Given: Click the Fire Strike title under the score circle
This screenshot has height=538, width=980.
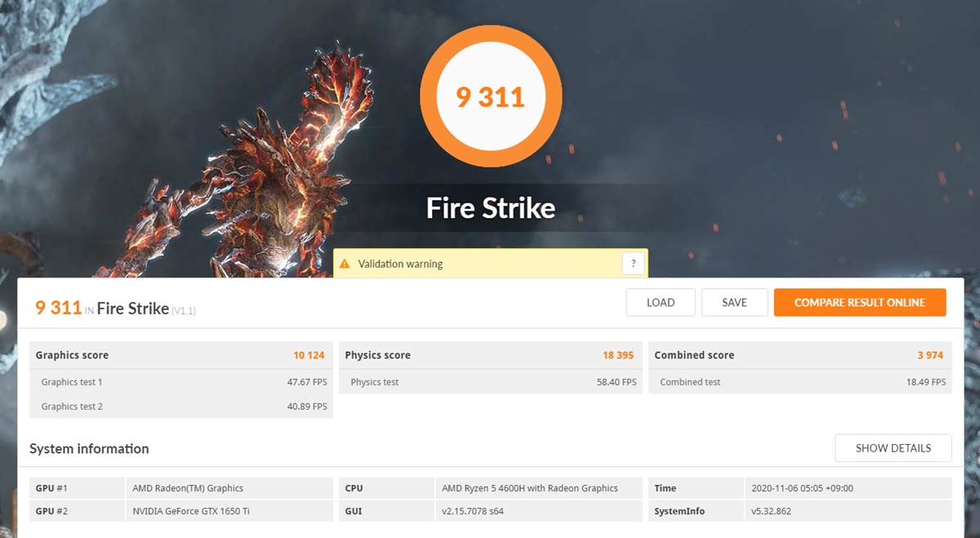Looking at the screenshot, I should click(491, 207).
